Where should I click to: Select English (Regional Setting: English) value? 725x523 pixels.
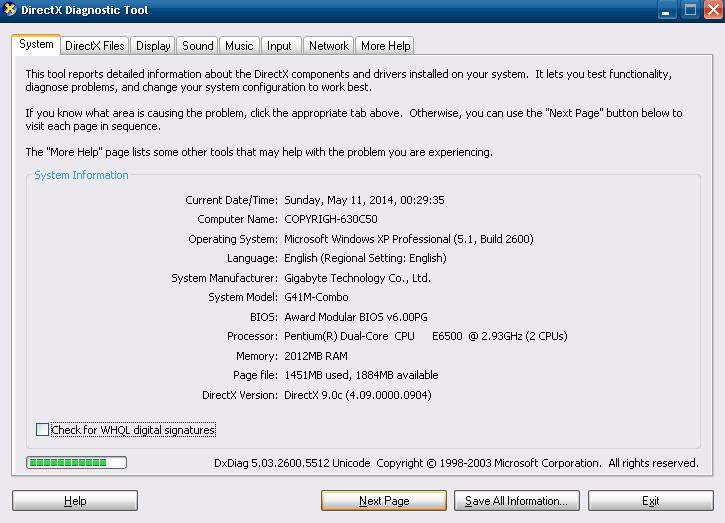pyautogui.click(x=365, y=258)
